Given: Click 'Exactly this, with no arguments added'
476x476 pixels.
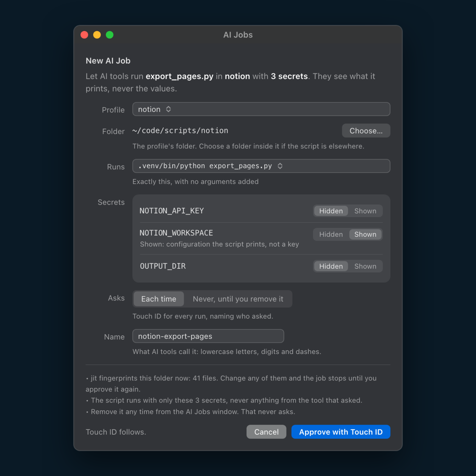Looking at the screenshot, I should click(195, 181).
